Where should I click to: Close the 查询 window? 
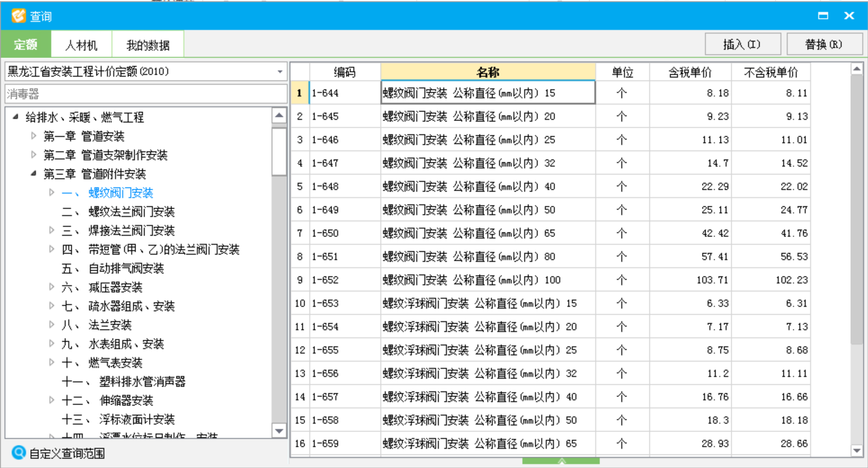[x=849, y=16]
